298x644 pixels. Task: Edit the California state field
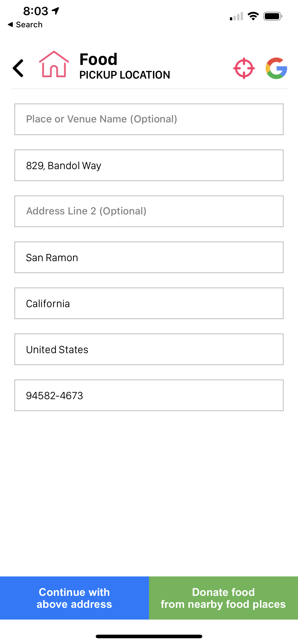149,303
